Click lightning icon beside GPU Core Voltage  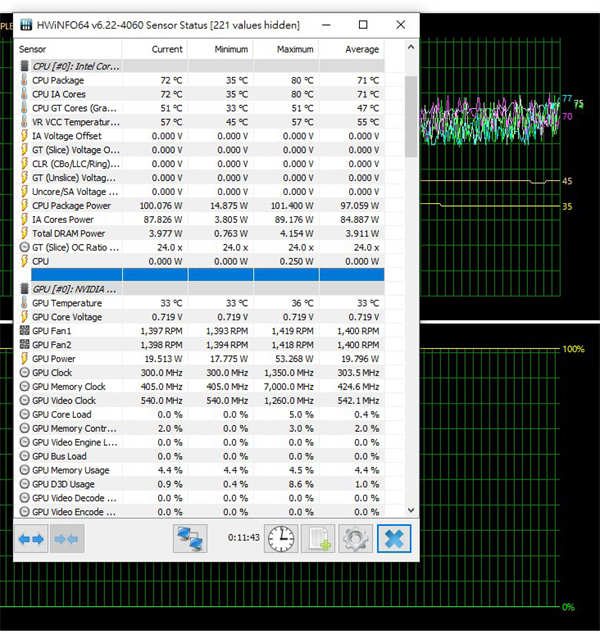(24, 317)
